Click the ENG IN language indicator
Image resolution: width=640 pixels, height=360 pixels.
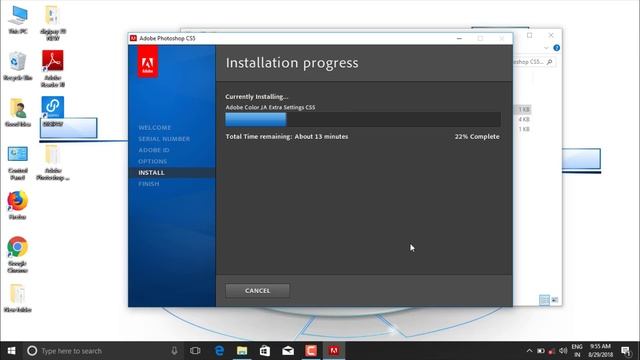(x=577, y=351)
